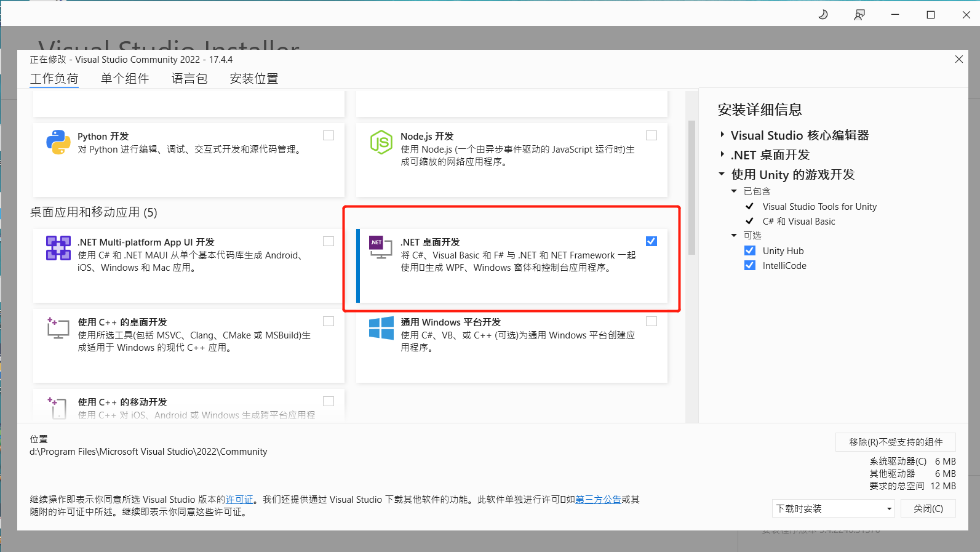Check the Node.js 开发 workload checkbox

coord(651,135)
